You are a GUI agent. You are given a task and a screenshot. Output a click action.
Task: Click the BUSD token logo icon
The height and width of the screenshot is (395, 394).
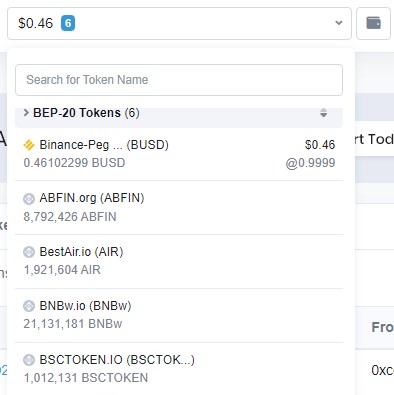pyautogui.click(x=29, y=145)
